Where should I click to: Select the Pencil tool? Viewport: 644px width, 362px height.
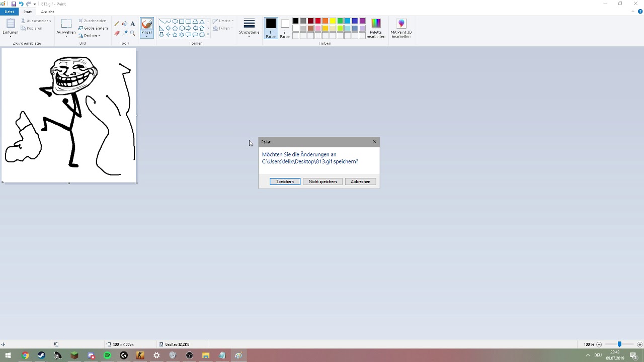pos(117,24)
